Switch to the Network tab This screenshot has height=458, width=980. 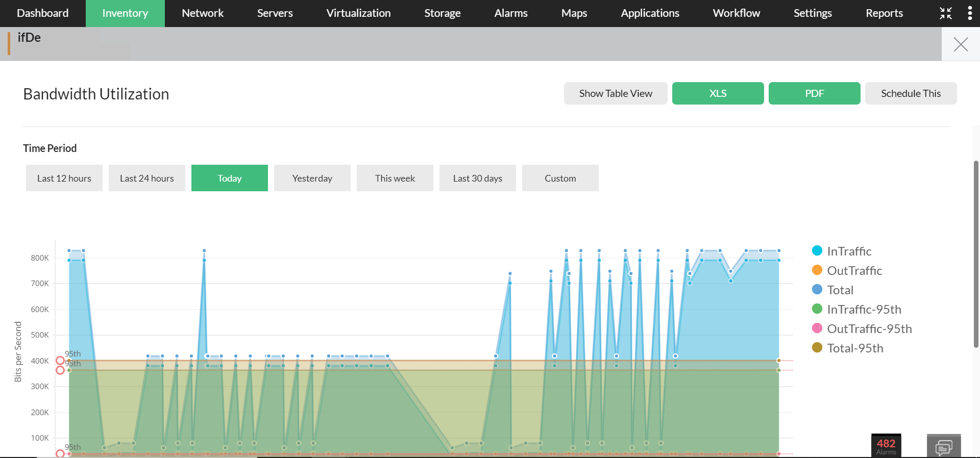click(203, 13)
